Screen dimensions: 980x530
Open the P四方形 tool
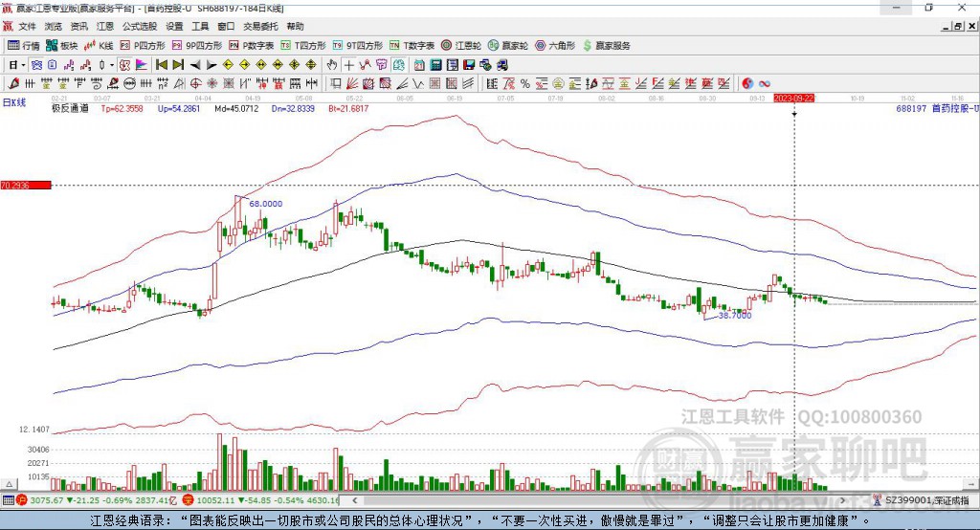143,46
